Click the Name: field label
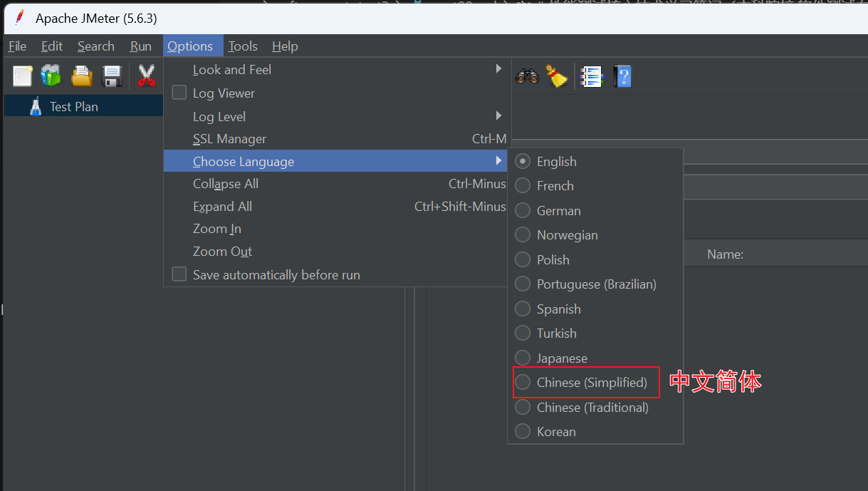This screenshot has height=491, width=868. [725, 254]
